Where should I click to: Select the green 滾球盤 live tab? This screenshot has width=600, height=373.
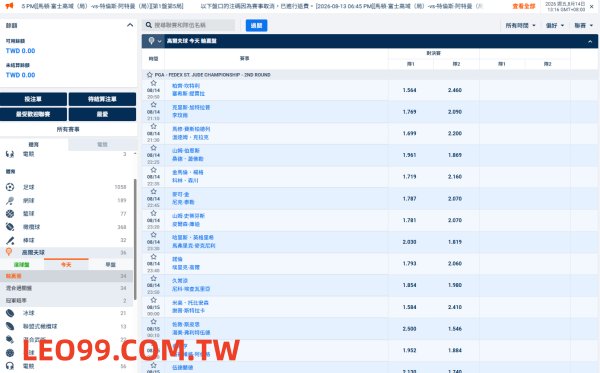[22, 265]
